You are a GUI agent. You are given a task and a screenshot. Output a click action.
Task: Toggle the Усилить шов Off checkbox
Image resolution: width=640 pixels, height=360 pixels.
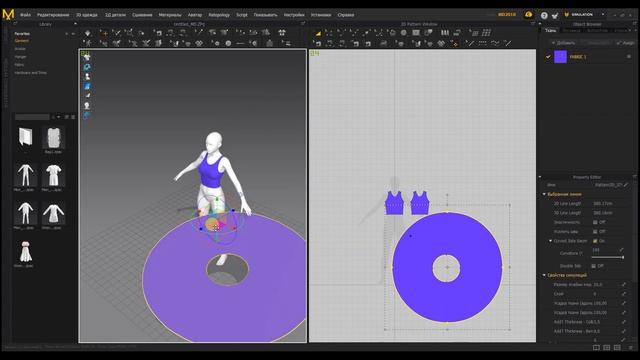595,231
